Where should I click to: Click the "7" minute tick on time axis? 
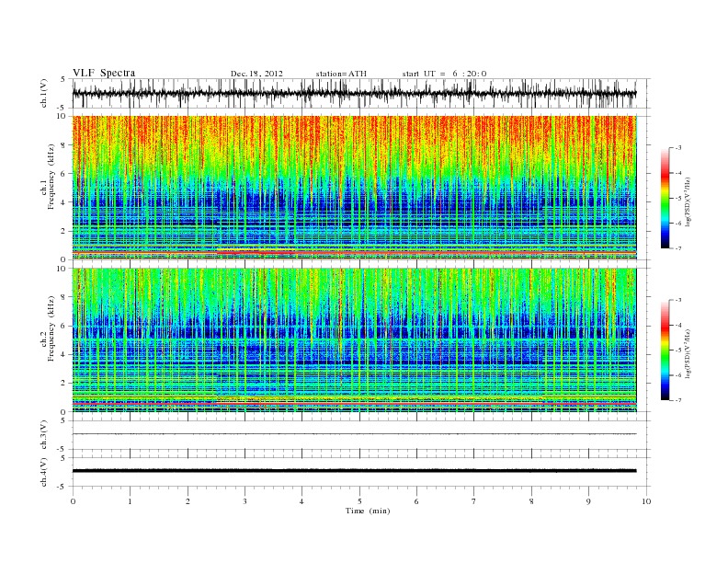[474, 501]
